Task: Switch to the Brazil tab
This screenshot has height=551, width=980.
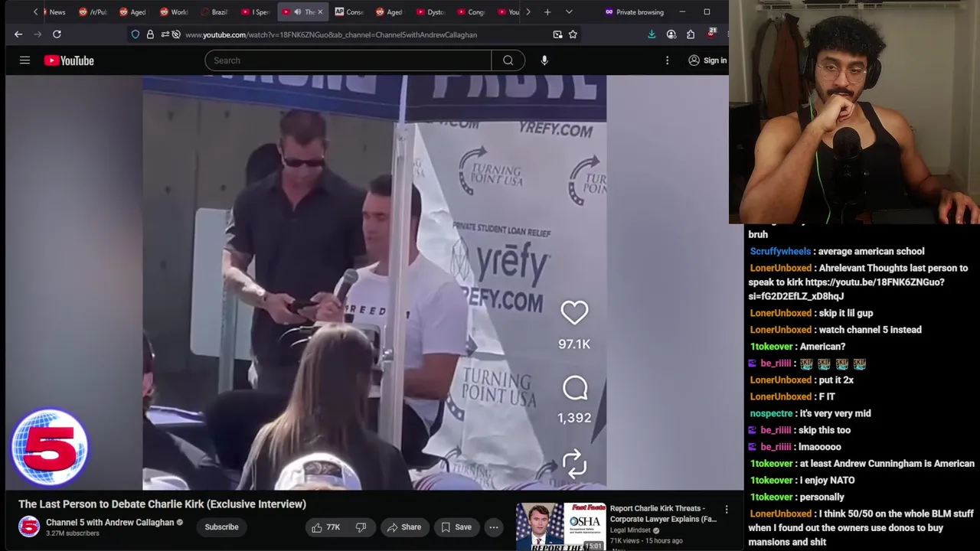Action: (214, 12)
